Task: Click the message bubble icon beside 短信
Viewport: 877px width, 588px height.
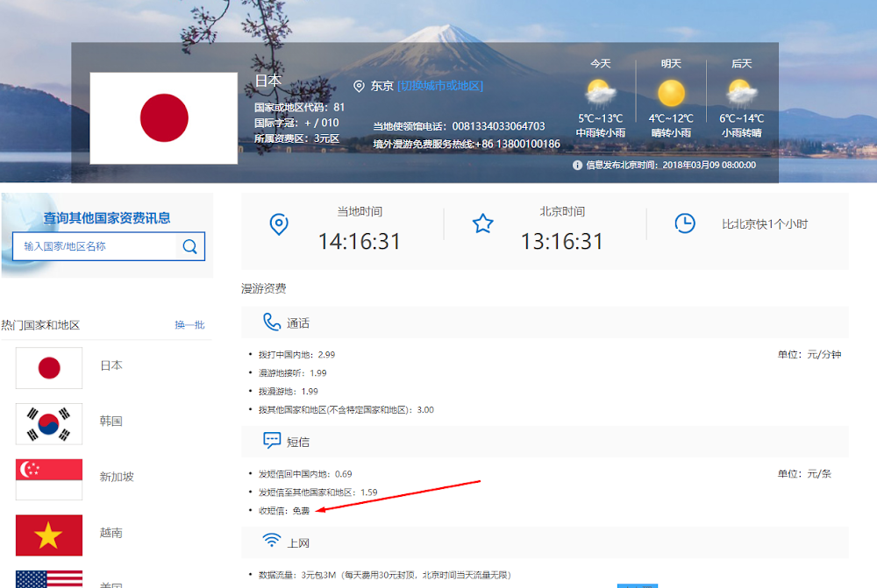Action: click(272, 441)
